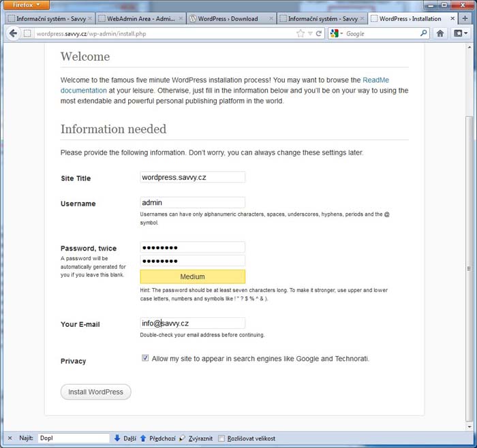Switch to the WordPress Download tab
The width and height of the screenshot is (477, 448).
[231, 18]
